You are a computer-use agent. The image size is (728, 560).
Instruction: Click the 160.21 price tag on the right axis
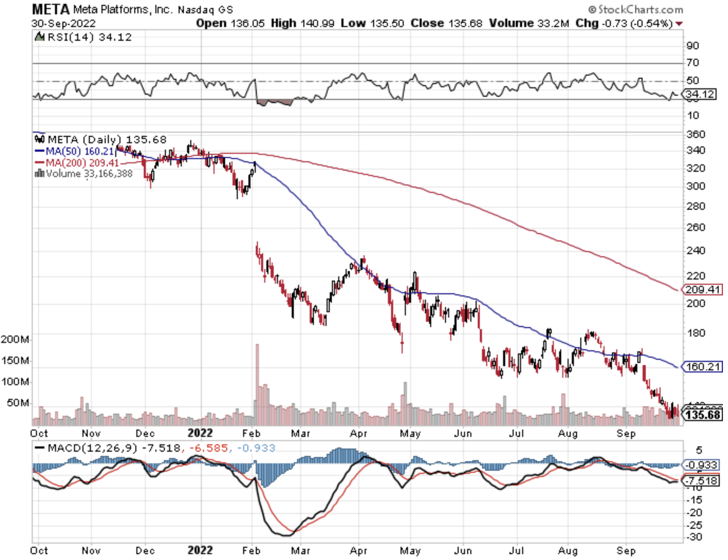703,367
